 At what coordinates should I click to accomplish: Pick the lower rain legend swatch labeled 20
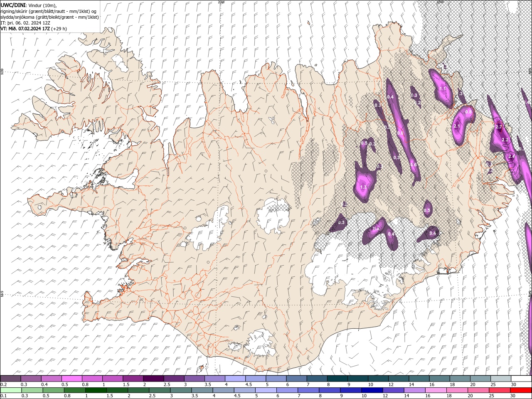tap(478, 390)
